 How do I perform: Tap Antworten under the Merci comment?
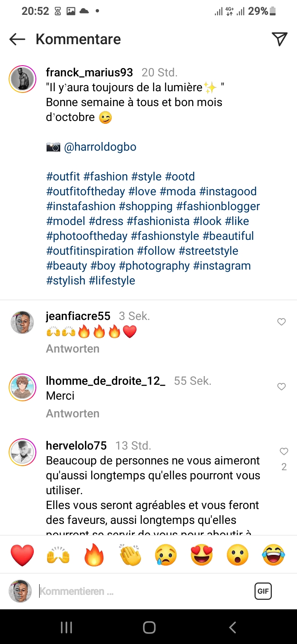pos(73,413)
